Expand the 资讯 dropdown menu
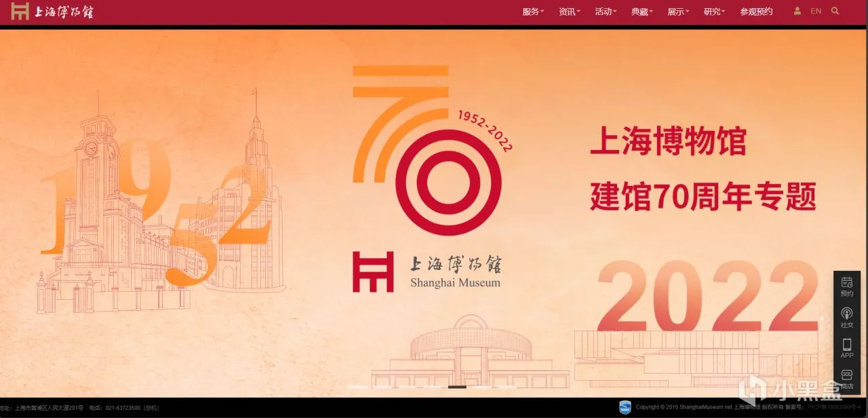The height and width of the screenshot is (418, 868). click(x=570, y=12)
